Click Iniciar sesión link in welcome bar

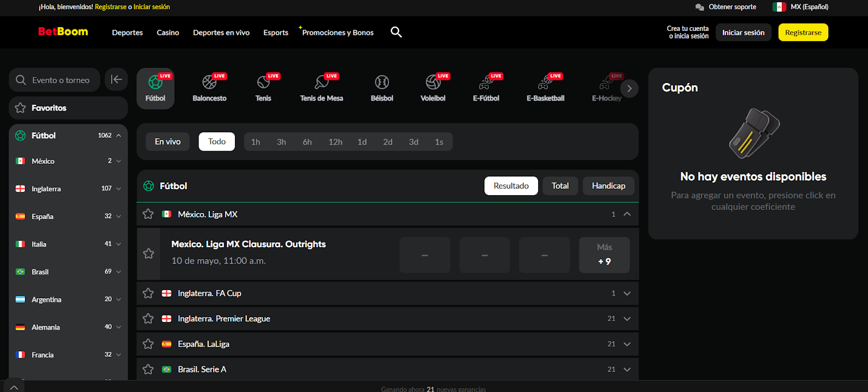pyautogui.click(x=152, y=7)
